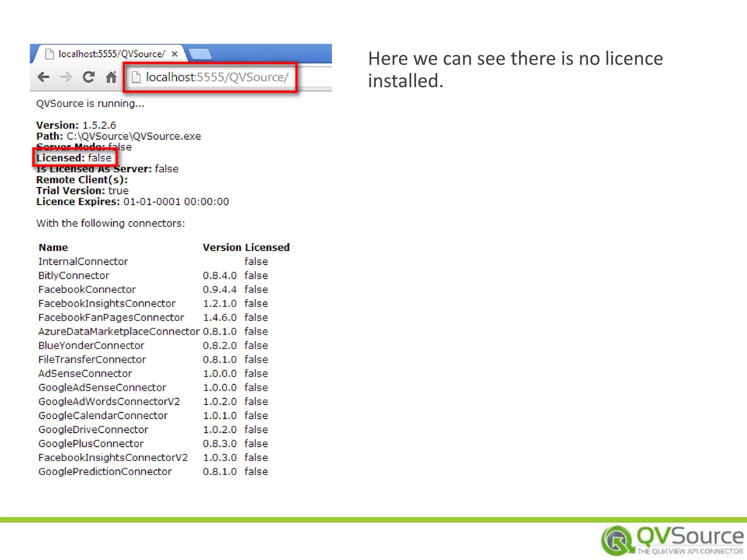Open a new tab button

coord(200,54)
